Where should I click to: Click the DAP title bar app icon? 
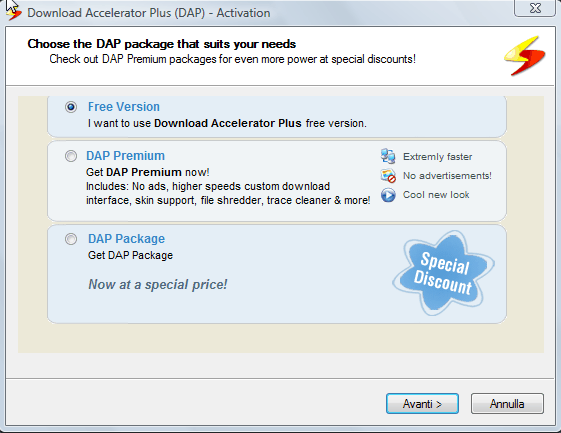click(x=14, y=14)
